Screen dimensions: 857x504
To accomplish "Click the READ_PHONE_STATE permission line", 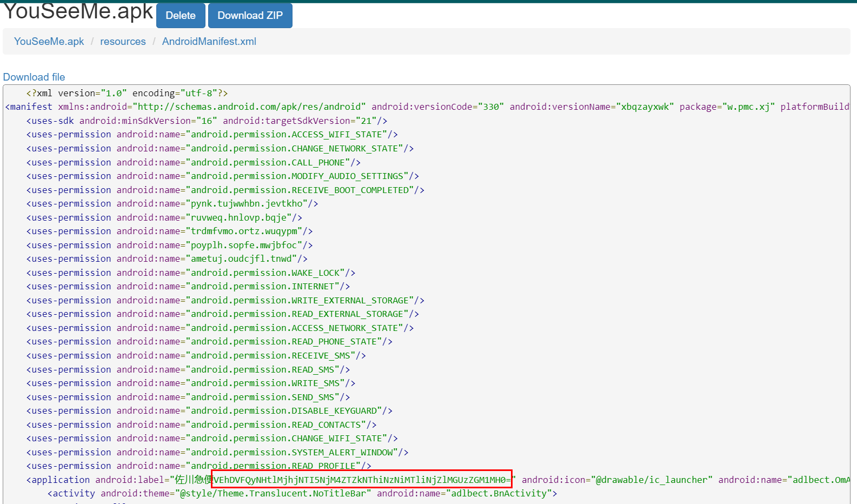I will pos(209,342).
